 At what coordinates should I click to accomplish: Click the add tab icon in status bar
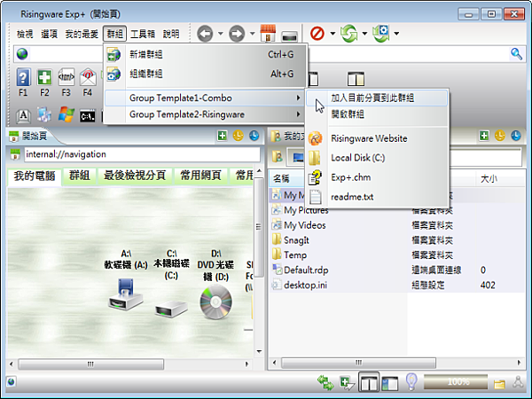(347, 383)
